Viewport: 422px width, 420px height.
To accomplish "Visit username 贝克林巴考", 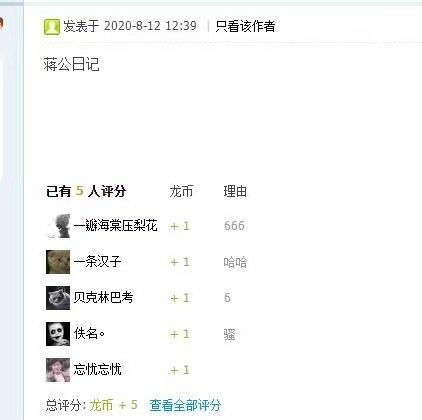I will point(103,297).
